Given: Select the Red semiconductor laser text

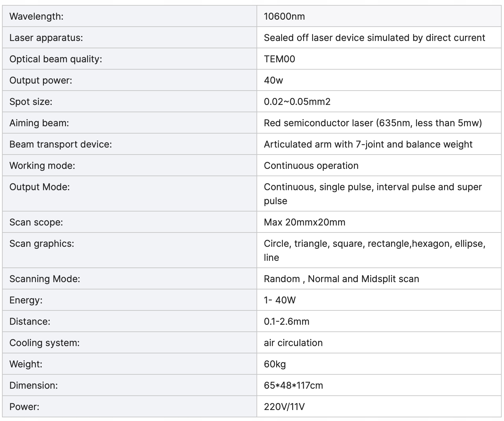Looking at the screenshot, I should (x=372, y=123).
